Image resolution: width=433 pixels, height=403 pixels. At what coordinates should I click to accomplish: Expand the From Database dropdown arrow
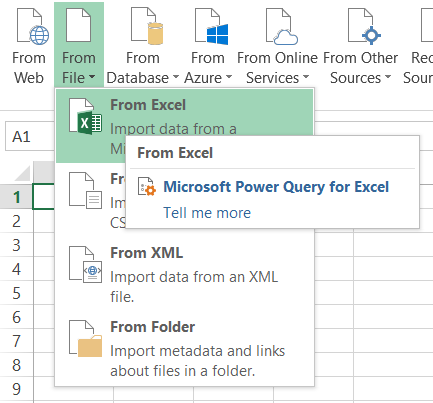tap(176, 77)
